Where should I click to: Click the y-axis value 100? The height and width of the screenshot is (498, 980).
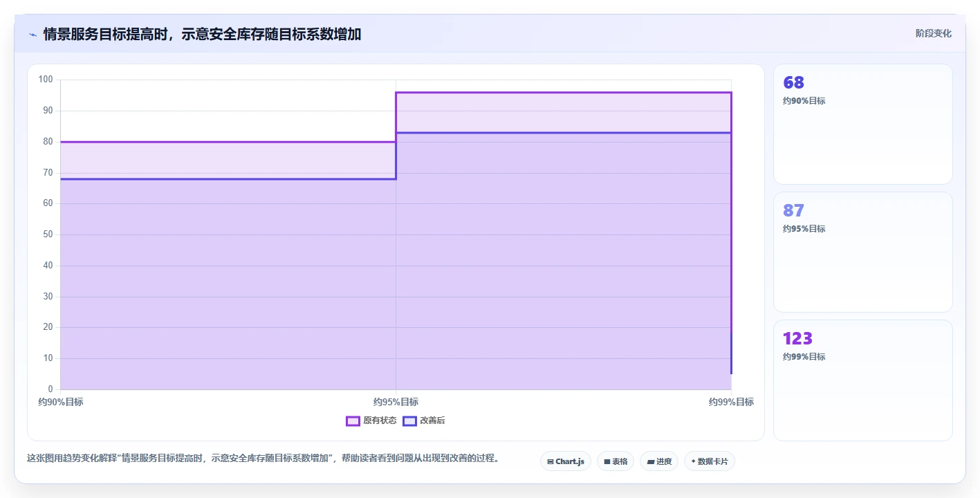(x=46, y=80)
